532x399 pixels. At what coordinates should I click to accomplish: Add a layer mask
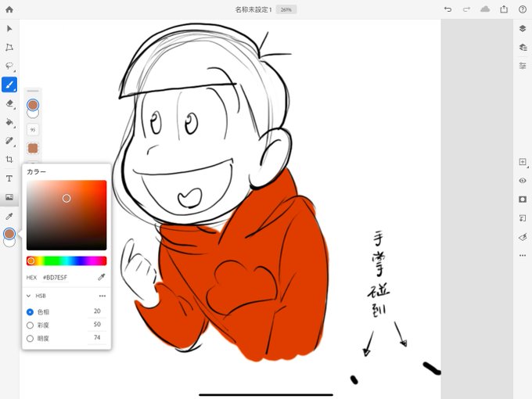tap(523, 199)
